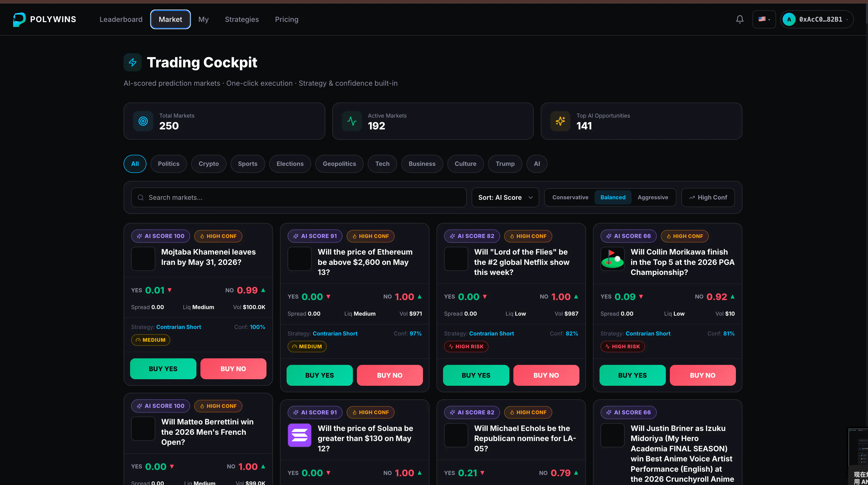The height and width of the screenshot is (485, 868).
Task: Open the language flag selector
Action: (764, 19)
